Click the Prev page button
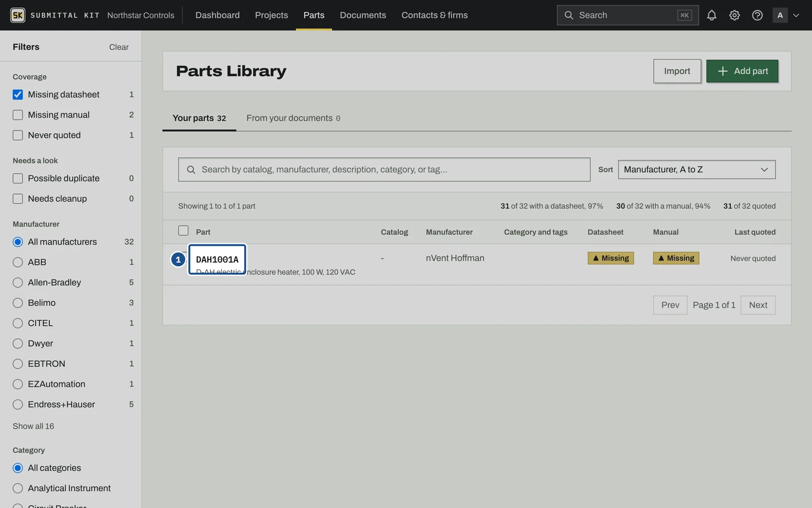This screenshot has width=812, height=508. tap(670, 305)
